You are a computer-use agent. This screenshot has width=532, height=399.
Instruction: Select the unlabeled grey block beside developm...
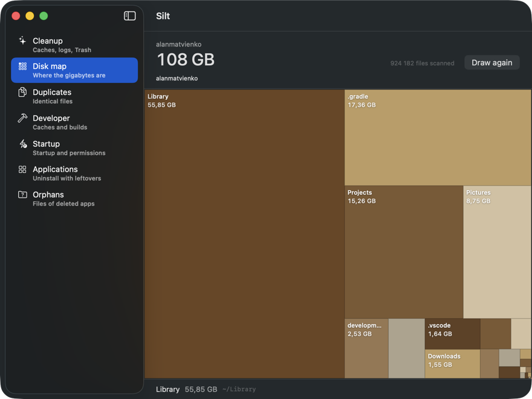click(x=406, y=348)
